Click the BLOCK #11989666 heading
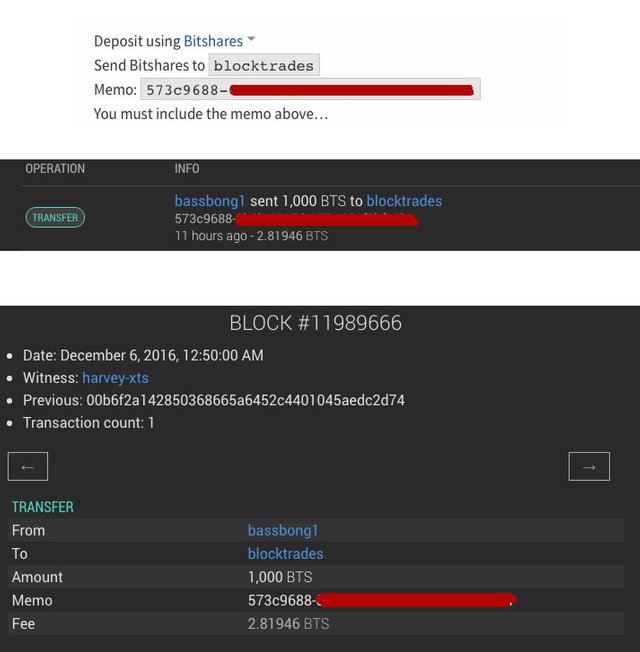This screenshot has height=652, width=640. 316,323
